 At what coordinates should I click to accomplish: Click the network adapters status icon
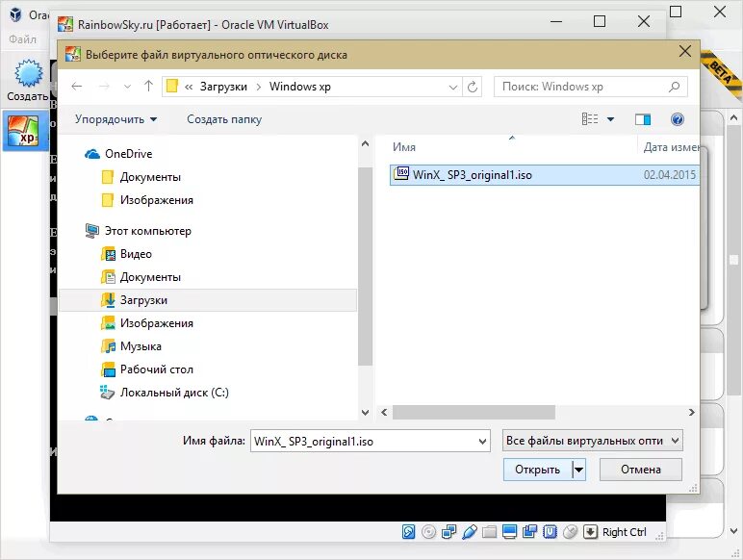click(448, 532)
